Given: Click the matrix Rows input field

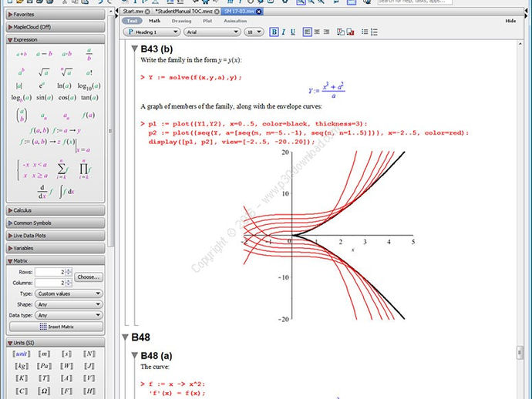Looking at the screenshot, I should click(x=50, y=272).
